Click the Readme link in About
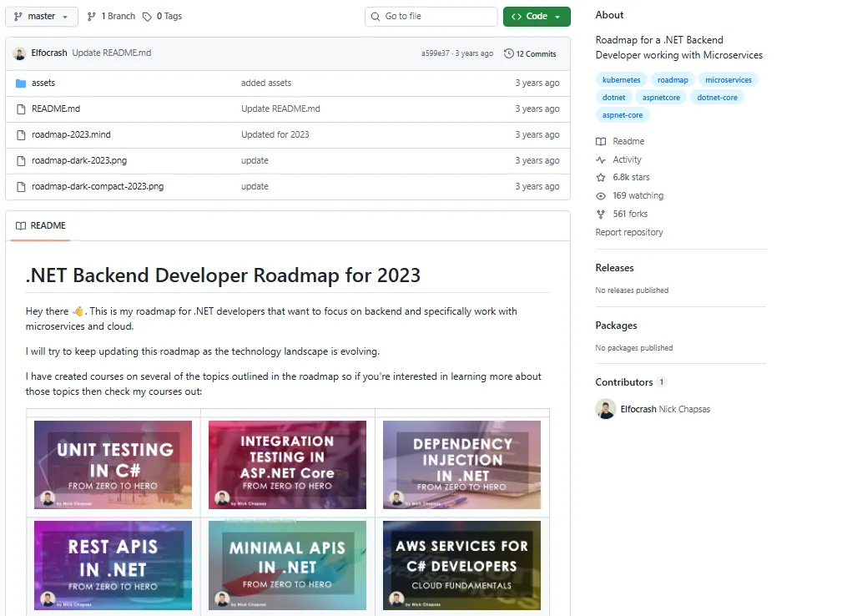Screen dimensions: 842x616 628,141
